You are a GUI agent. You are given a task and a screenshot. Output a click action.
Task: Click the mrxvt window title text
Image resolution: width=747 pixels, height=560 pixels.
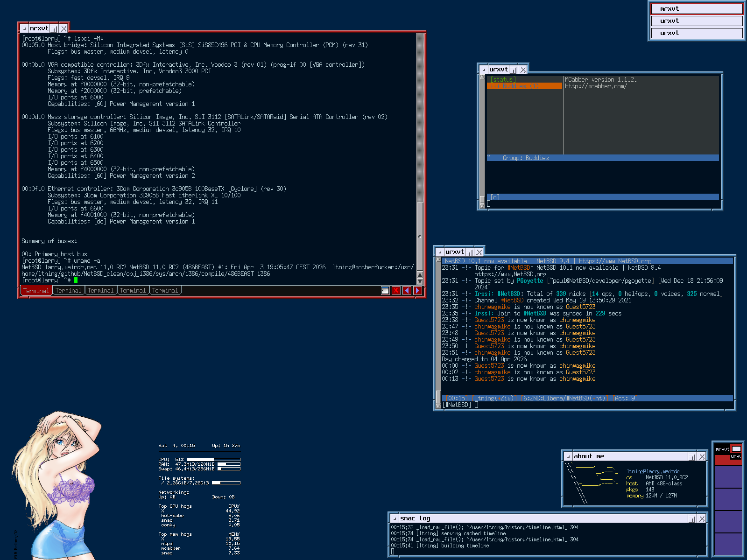[39, 28]
